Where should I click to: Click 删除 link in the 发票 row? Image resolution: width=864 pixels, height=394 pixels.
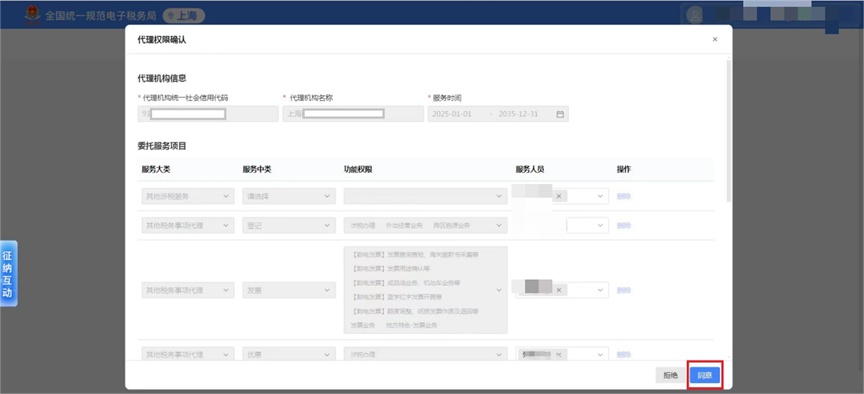click(x=624, y=290)
